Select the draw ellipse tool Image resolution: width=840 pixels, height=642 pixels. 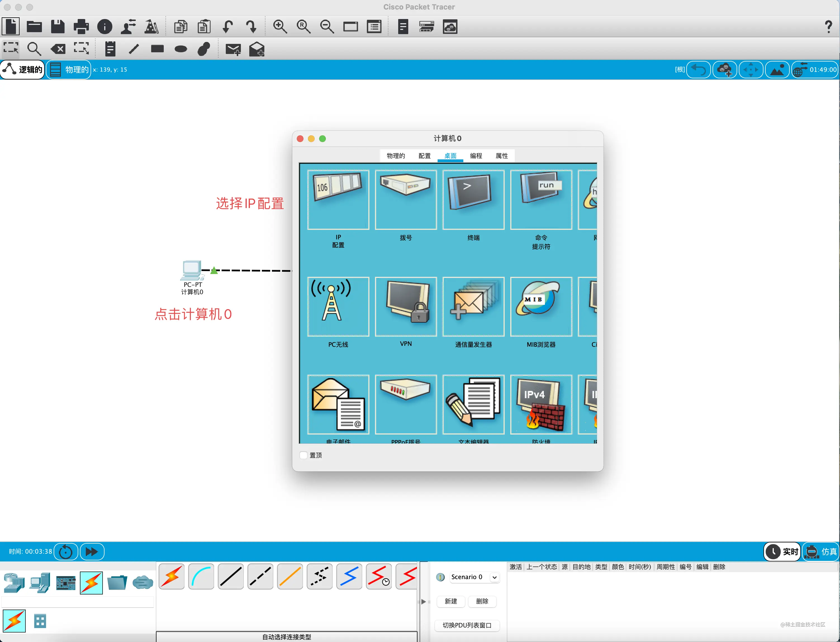pos(181,49)
